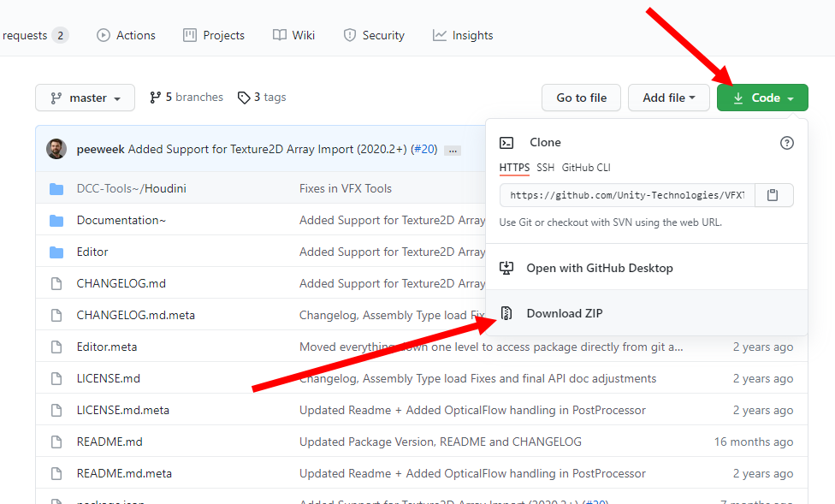Open the Add file dropdown
The image size is (835, 504).
coord(669,98)
